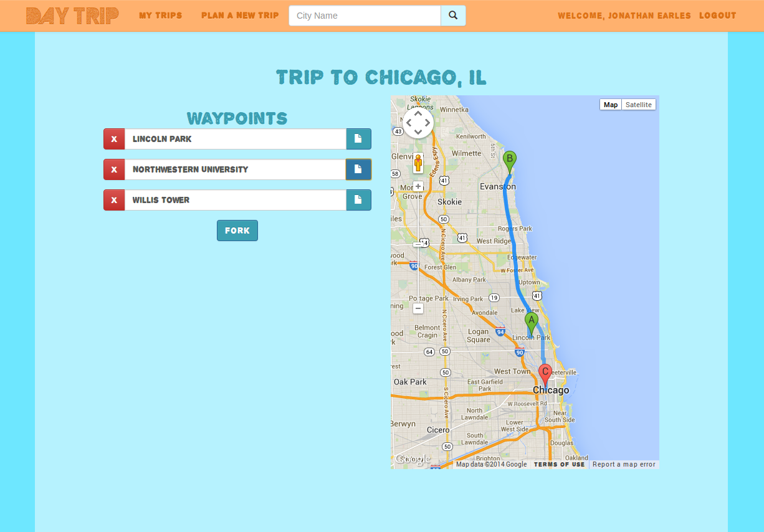Viewport: 764px width, 532px height.
Task: Open map Terms of Use
Action: [x=560, y=465]
